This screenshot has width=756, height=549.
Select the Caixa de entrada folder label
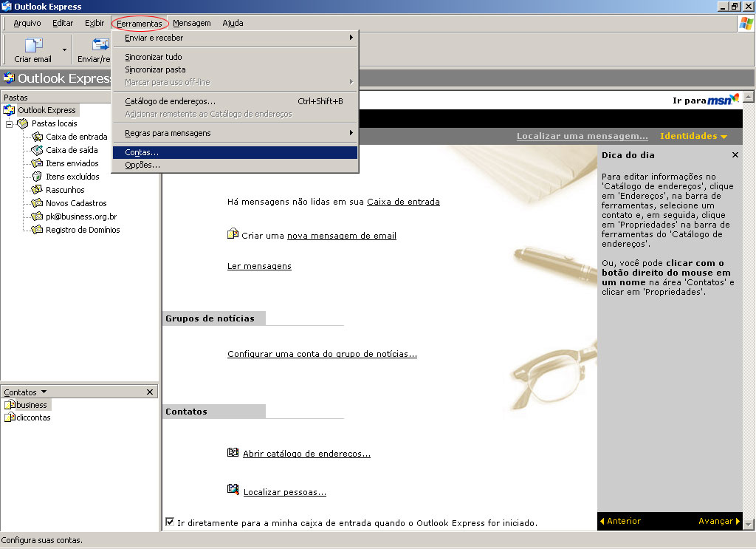pyautogui.click(x=77, y=137)
